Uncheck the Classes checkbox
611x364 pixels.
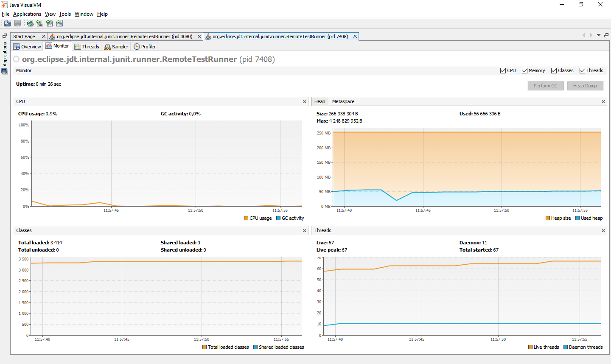554,71
